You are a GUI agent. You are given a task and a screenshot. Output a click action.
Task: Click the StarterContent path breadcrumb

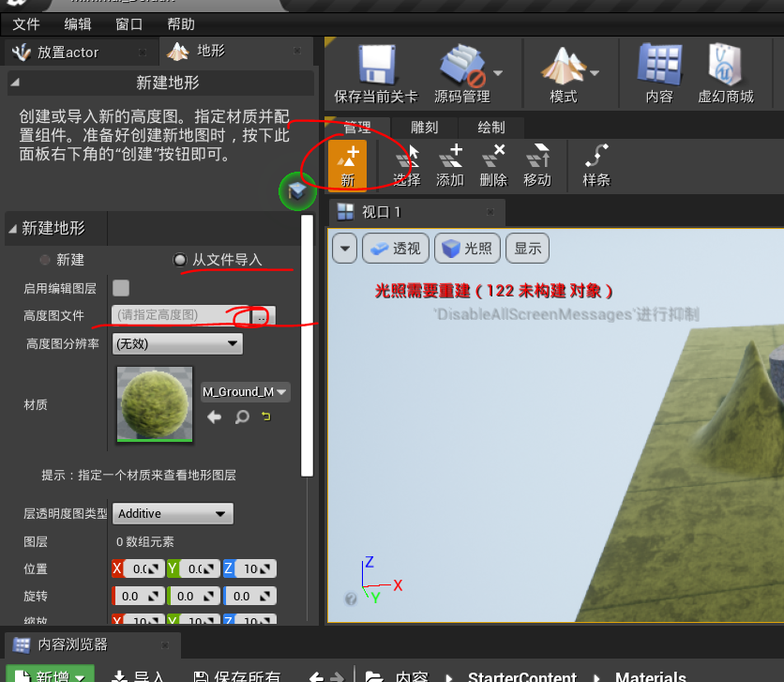pos(522,677)
